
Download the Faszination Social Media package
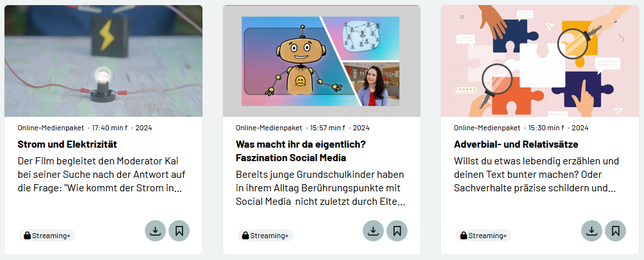tap(374, 231)
